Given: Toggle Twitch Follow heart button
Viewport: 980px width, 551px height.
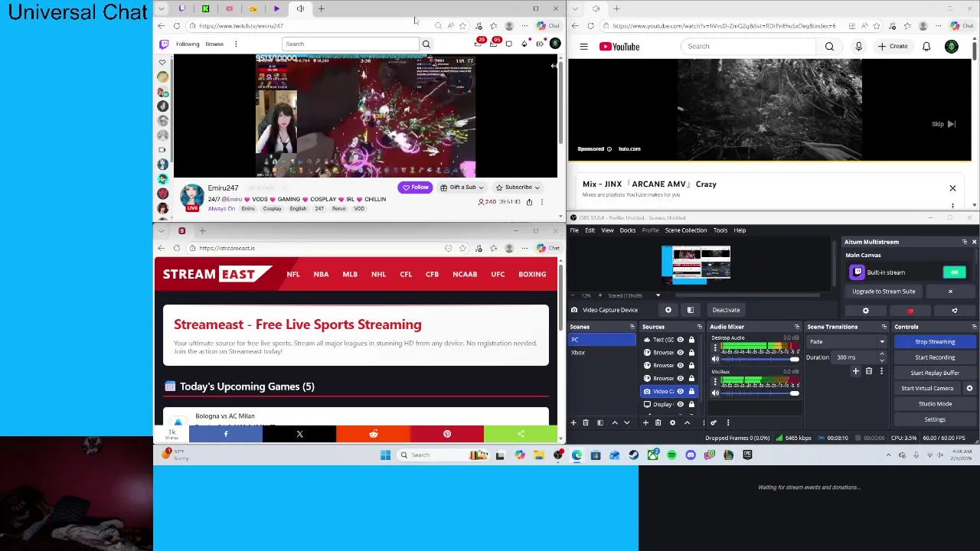Looking at the screenshot, I should point(415,187).
